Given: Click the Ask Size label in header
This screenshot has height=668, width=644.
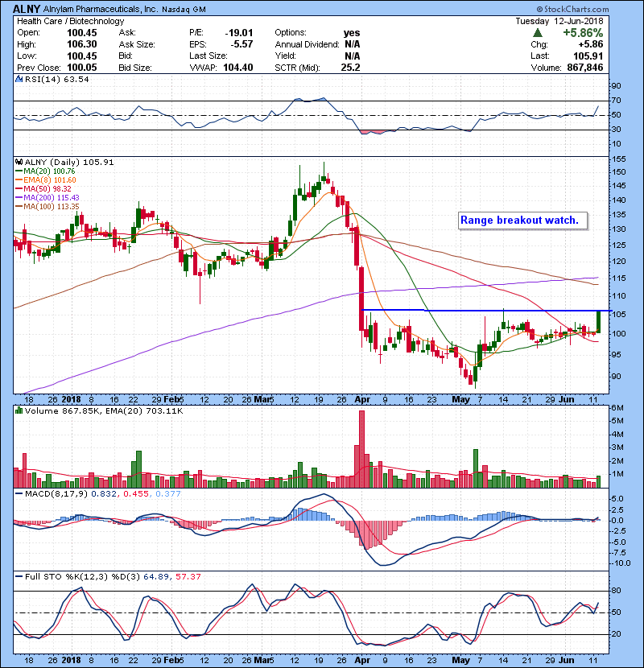Looking at the screenshot, I should coord(137,44).
